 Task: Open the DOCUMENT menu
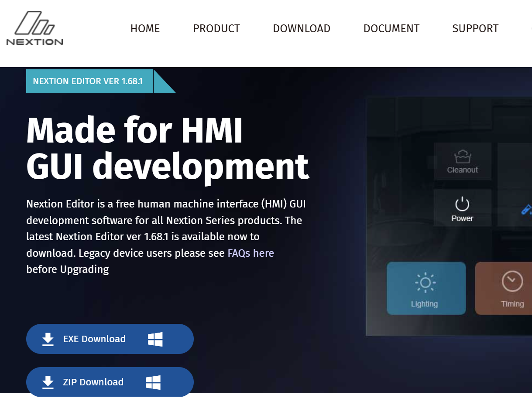pyautogui.click(x=391, y=29)
